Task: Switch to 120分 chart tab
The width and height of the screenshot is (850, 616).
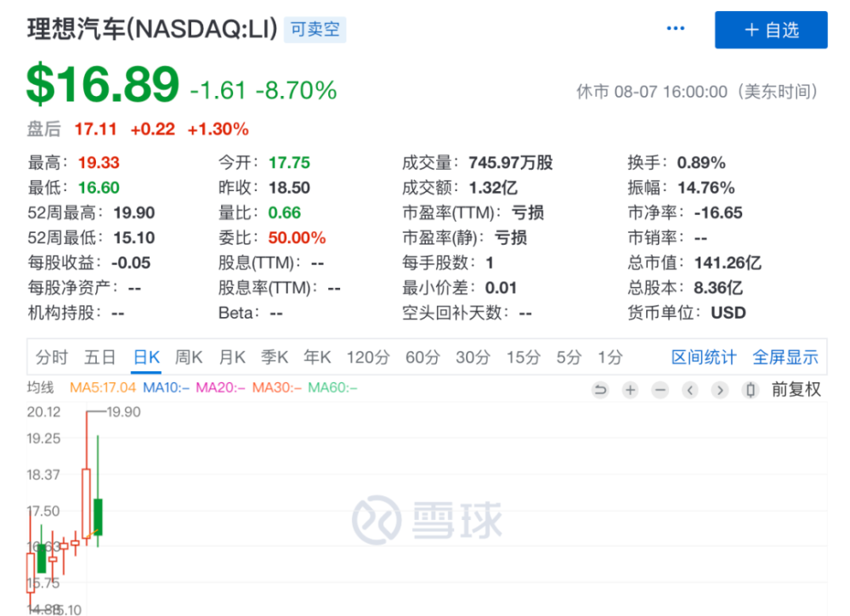Action: (368, 358)
